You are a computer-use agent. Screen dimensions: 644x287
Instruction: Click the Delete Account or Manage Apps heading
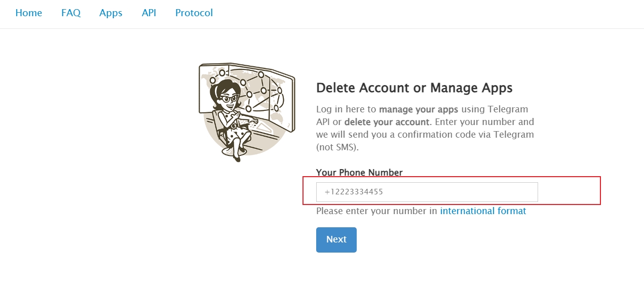click(x=414, y=88)
